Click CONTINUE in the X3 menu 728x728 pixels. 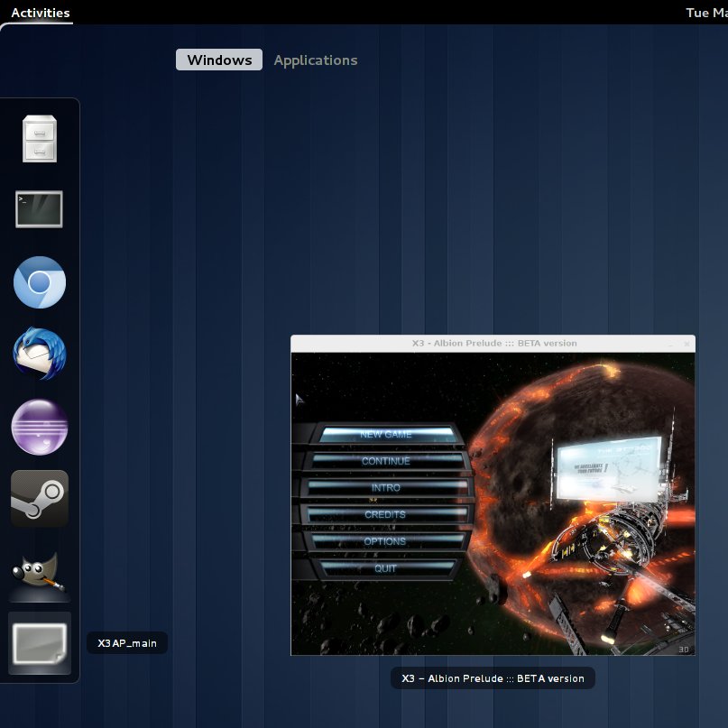(x=386, y=461)
